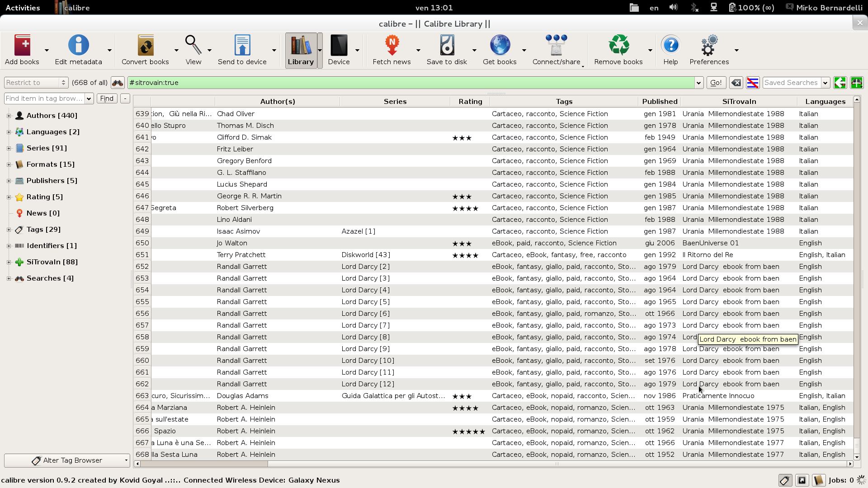This screenshot has height=488, width=868.
Task: Open the Activities menu
Action: [23, 8]
